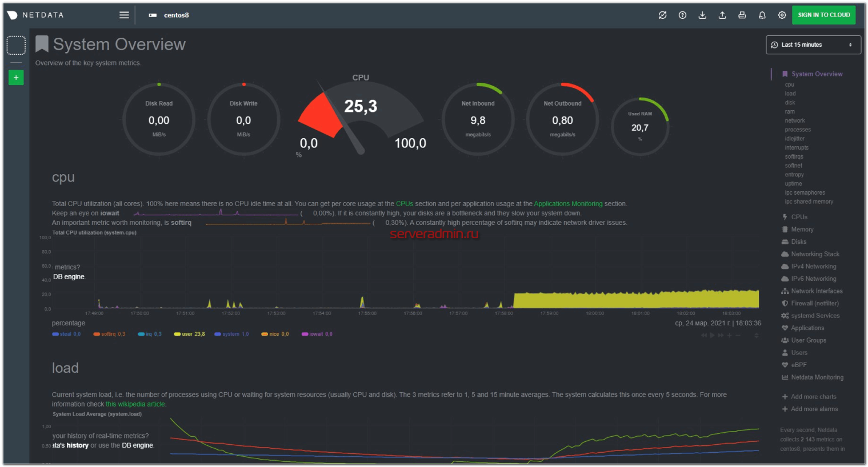Open the alarms bell icon
Viewport: 868px width, 467px height.
click(762, 15)
